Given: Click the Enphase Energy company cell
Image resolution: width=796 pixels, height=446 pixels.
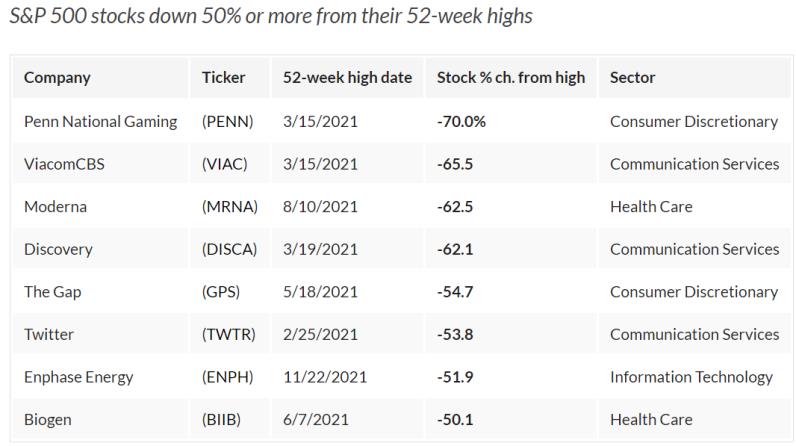Looking at the screenshot, I should pos(78,377).
